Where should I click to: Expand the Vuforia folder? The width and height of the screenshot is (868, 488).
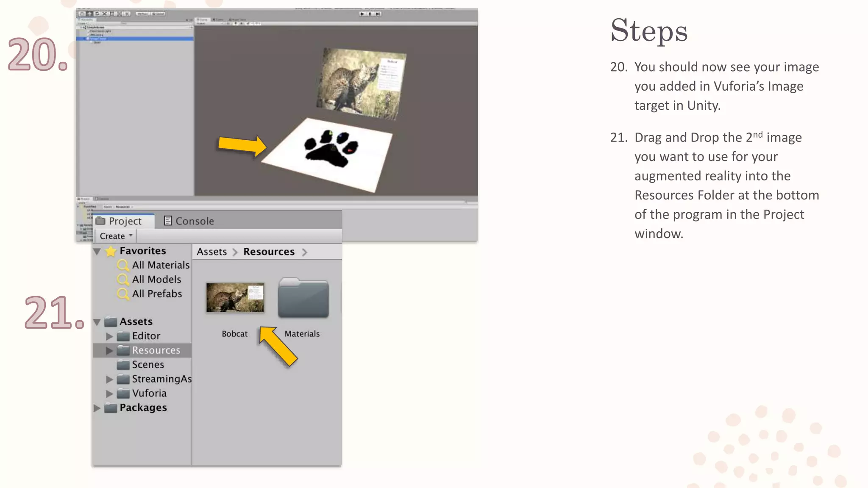pyautogui.click(x=109, y=394)
